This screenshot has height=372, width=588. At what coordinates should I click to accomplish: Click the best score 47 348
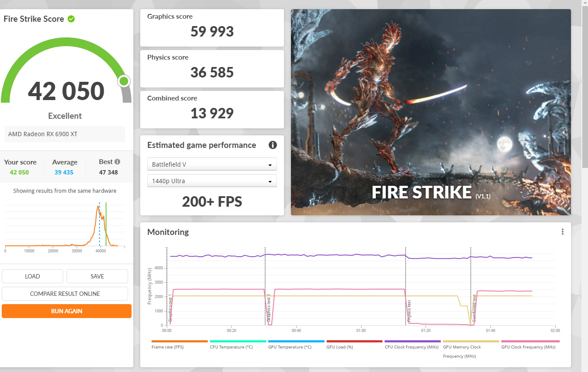pos(108,172)
